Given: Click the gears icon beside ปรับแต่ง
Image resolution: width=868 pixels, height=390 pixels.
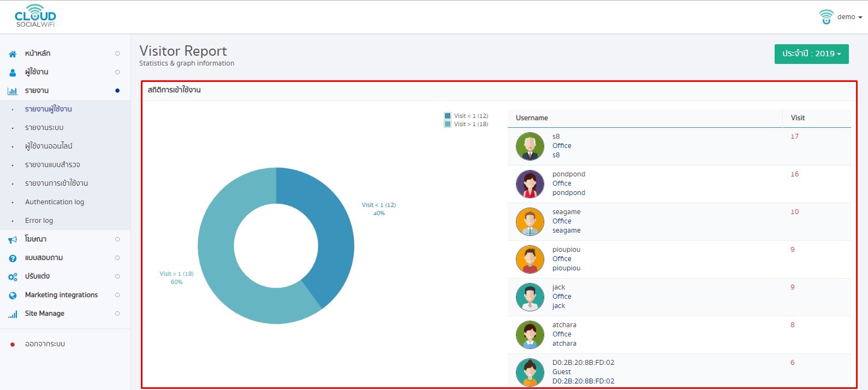Looking at the screenshot, I should coord(13,277).
